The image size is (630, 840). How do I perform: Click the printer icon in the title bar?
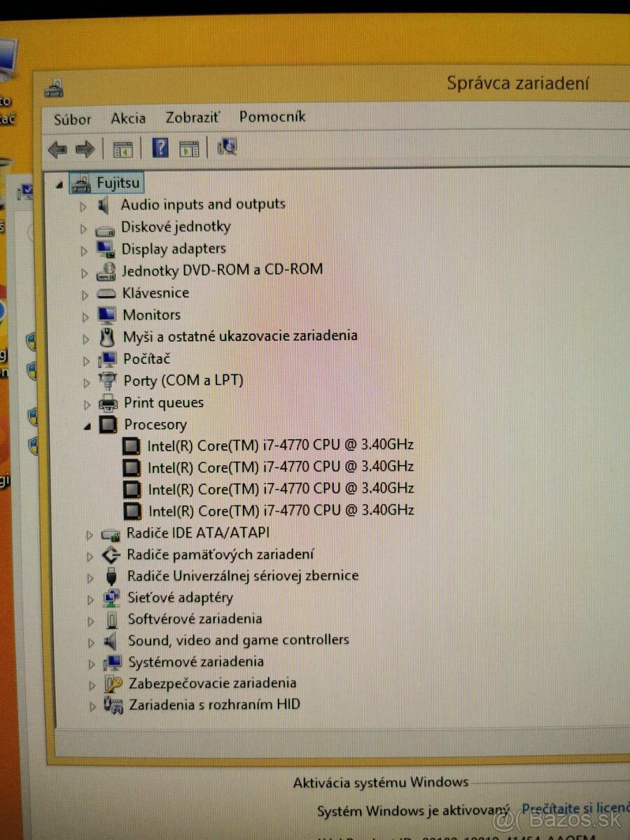(54, 87)
